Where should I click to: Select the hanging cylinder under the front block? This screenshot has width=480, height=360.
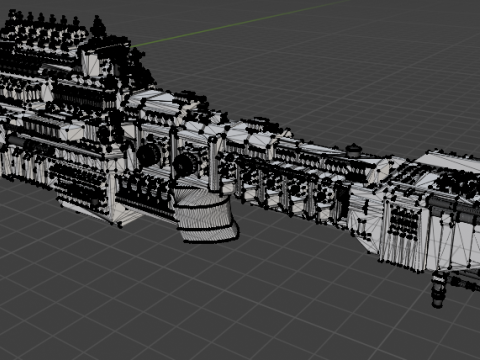(439, 289)
